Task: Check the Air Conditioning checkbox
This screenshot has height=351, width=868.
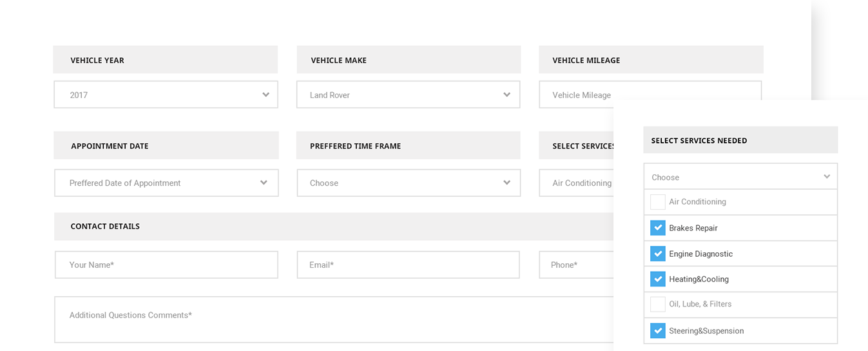Action: click(x=657, y=202)
